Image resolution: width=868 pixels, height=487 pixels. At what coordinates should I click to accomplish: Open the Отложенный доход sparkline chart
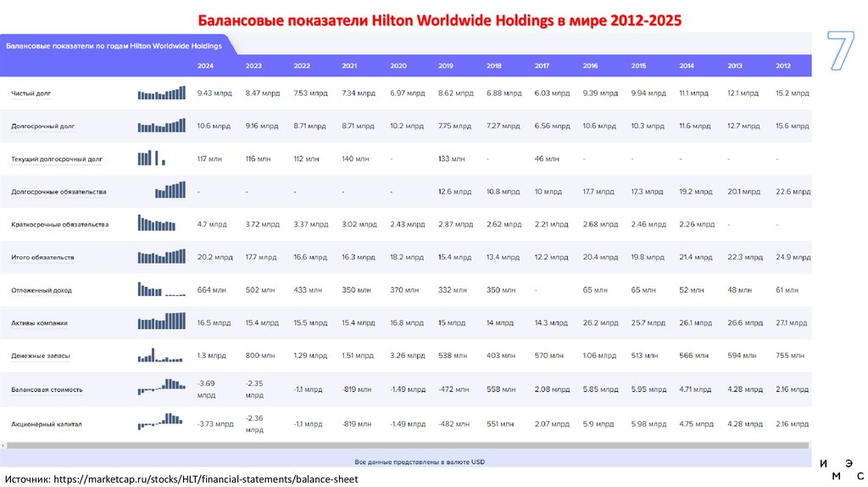pos(162,289)
